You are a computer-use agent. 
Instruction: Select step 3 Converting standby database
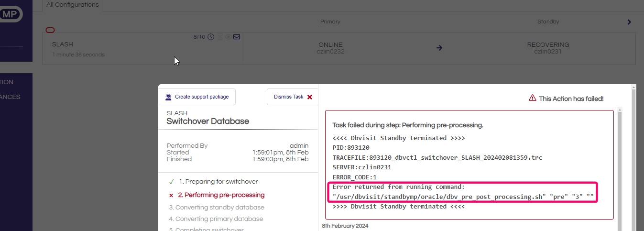(217, 208)
